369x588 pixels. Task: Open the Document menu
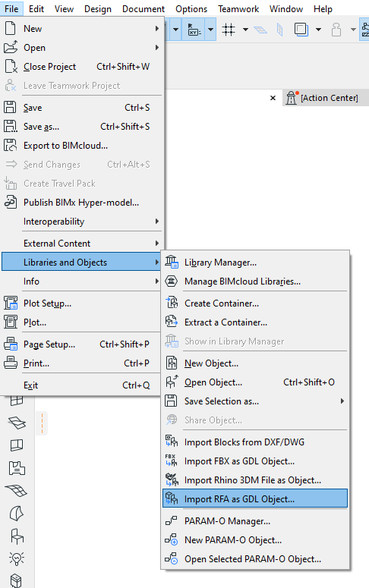point(143,8)
